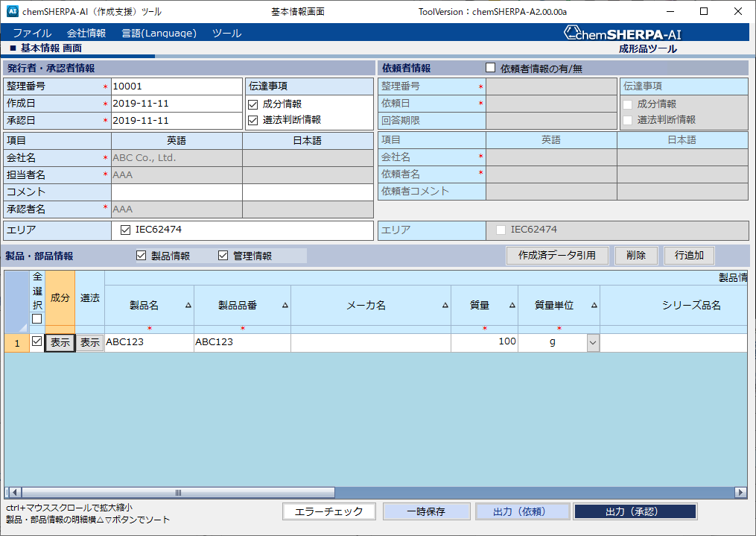The width and height of the screenshot is (756, 536).
Task: Click the sort triangle beside 質量単位 column
Action: pos(594,306)
